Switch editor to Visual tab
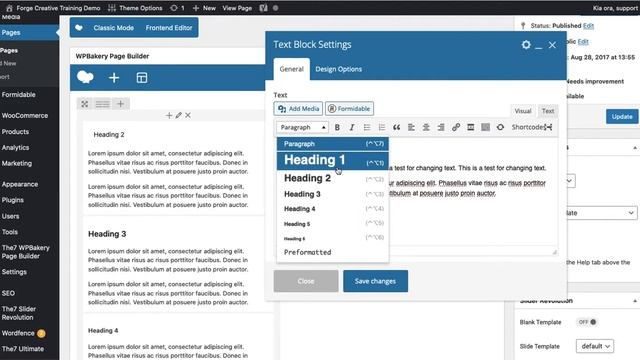The height and width of the screenshot is (360, 640). (x=523, y=111)
